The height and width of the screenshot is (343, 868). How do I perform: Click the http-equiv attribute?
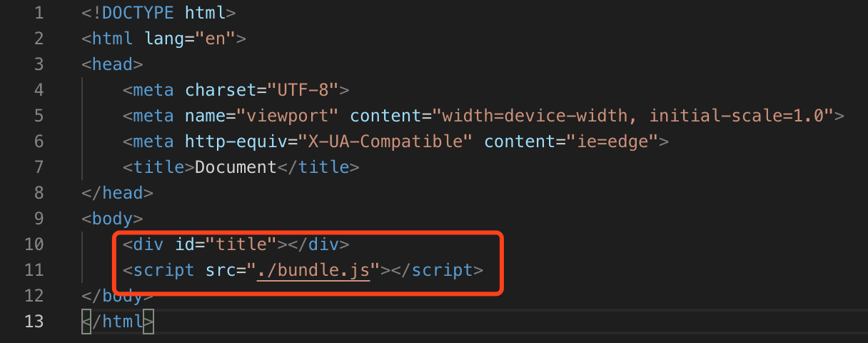pos(236,141)
